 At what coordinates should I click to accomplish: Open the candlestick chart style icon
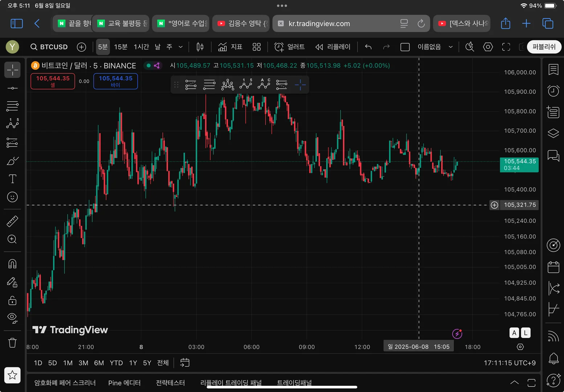point(200,47)
